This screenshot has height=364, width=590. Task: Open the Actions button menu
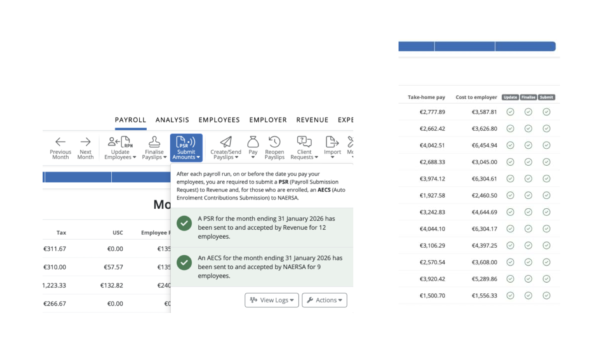(x=324, y=300)
